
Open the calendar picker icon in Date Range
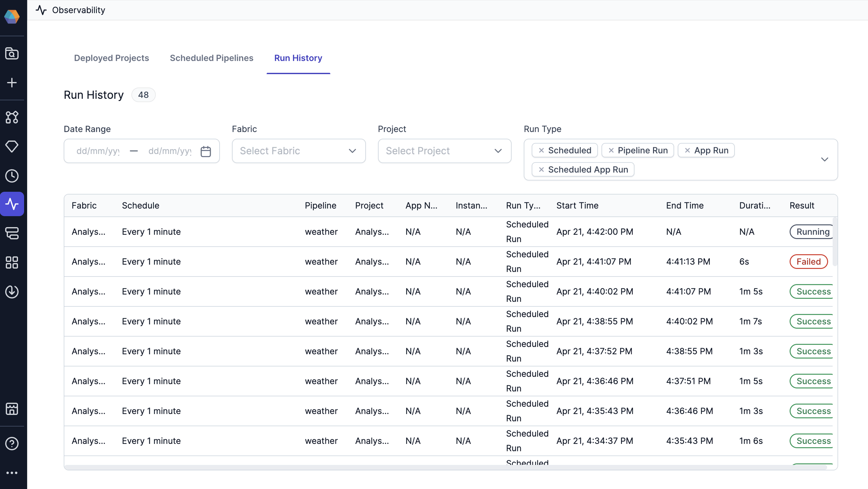coord(205,151)
